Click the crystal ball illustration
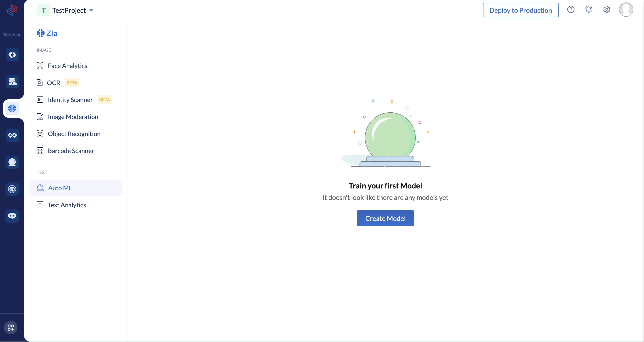Screen dimensions: 644x342 point(386,133)
